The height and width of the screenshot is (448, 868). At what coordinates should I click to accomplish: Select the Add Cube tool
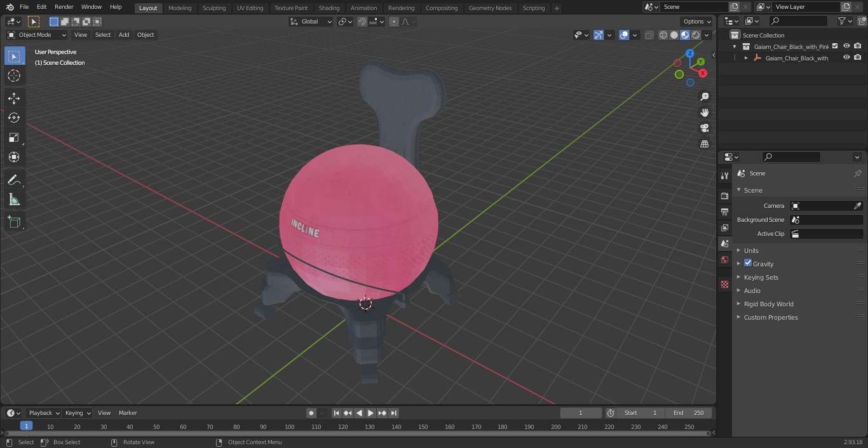14,222
